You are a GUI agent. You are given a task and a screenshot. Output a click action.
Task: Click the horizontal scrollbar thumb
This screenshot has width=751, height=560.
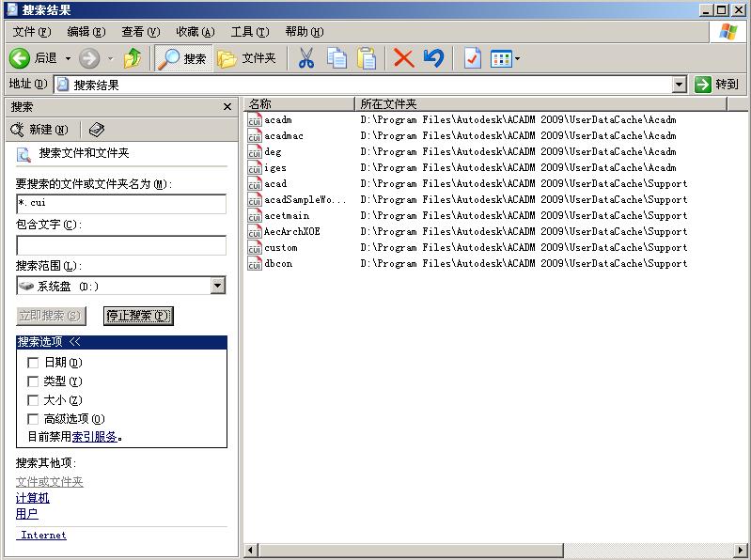click(411, 551)
